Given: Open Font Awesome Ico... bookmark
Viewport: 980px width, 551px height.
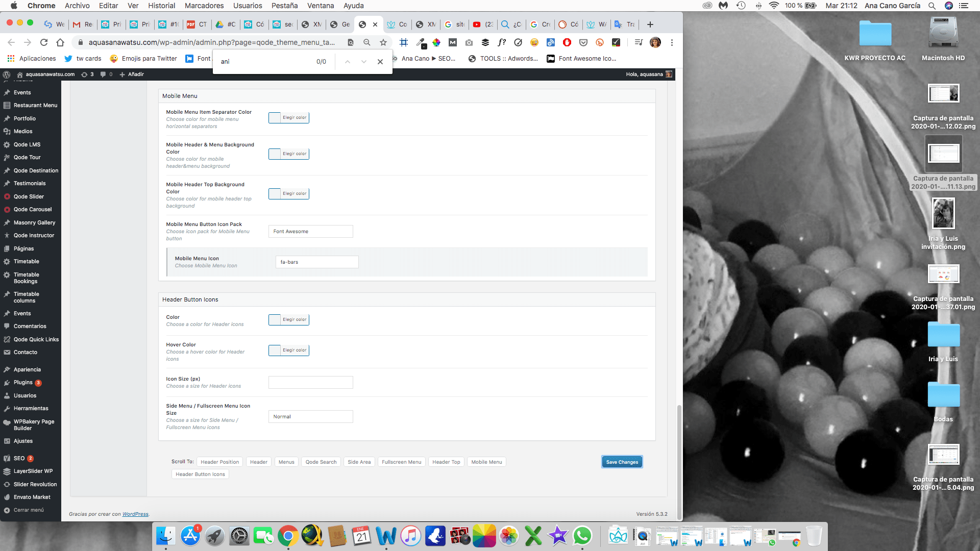Looking at the screenshot, I should pyautogui.click(x=581, y=59).
